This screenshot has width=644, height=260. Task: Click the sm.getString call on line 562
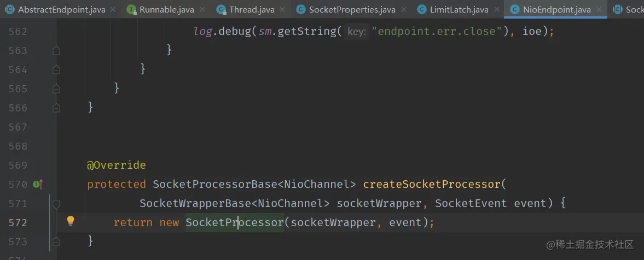point(298,32)
